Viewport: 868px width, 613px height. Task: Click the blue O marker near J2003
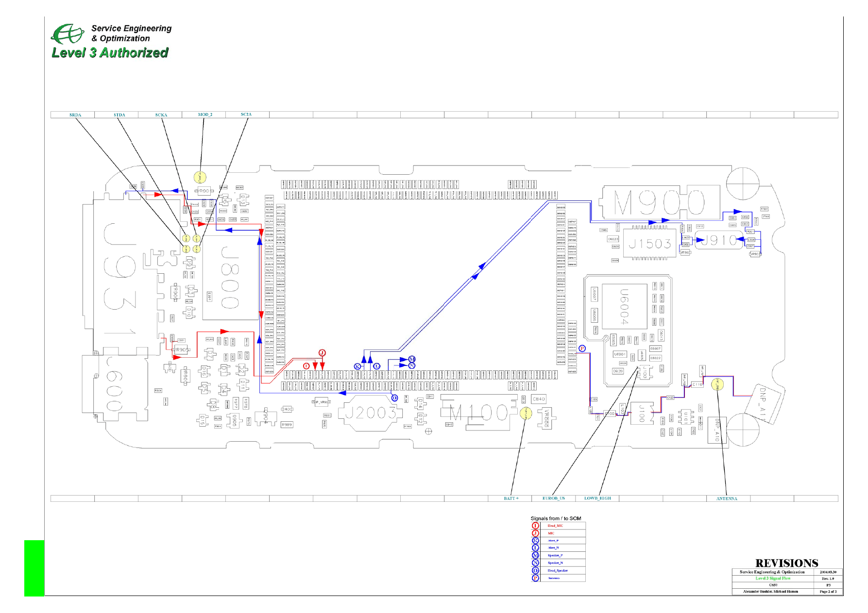coord(394,398)
